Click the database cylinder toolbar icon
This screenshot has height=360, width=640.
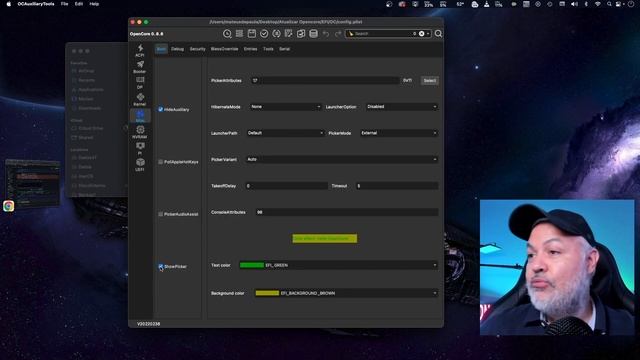click(x=313, y=33)
